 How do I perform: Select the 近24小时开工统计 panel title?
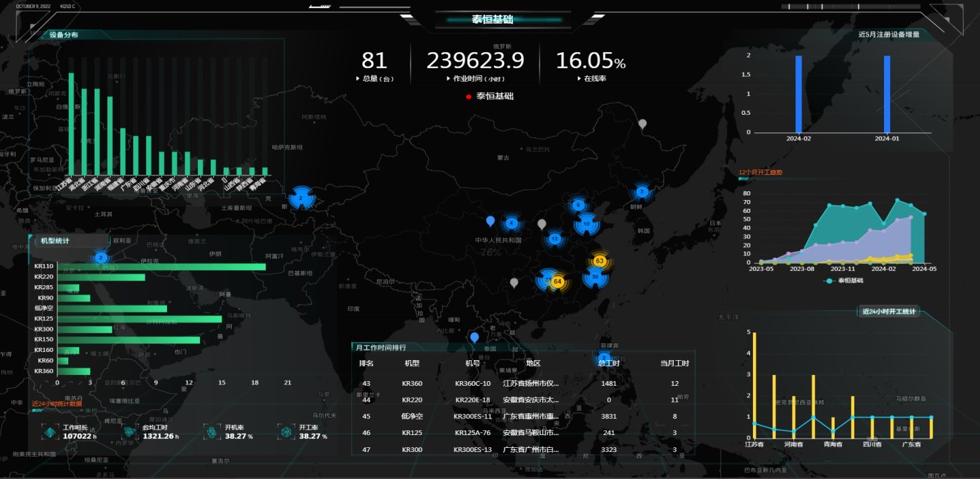coord(889,311)
